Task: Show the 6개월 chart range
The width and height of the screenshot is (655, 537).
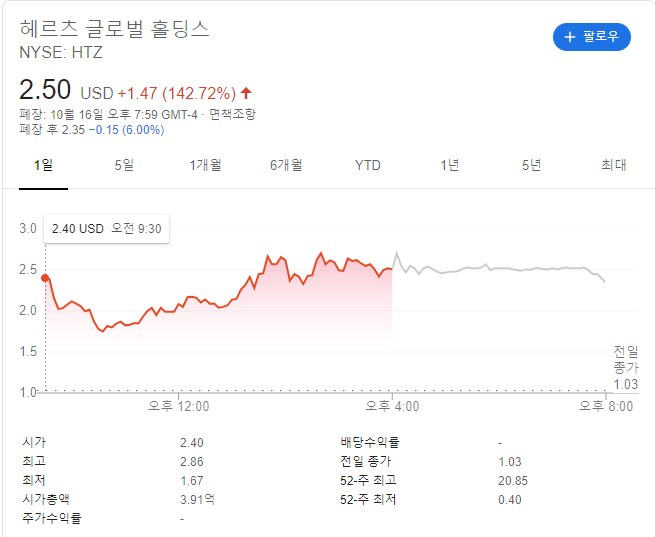Action: [x=286, y=165]
